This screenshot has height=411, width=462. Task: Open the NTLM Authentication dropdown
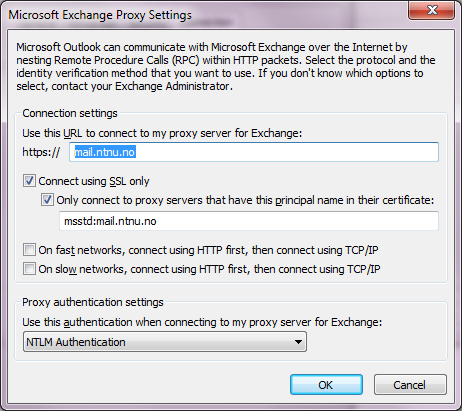[165, 342]
